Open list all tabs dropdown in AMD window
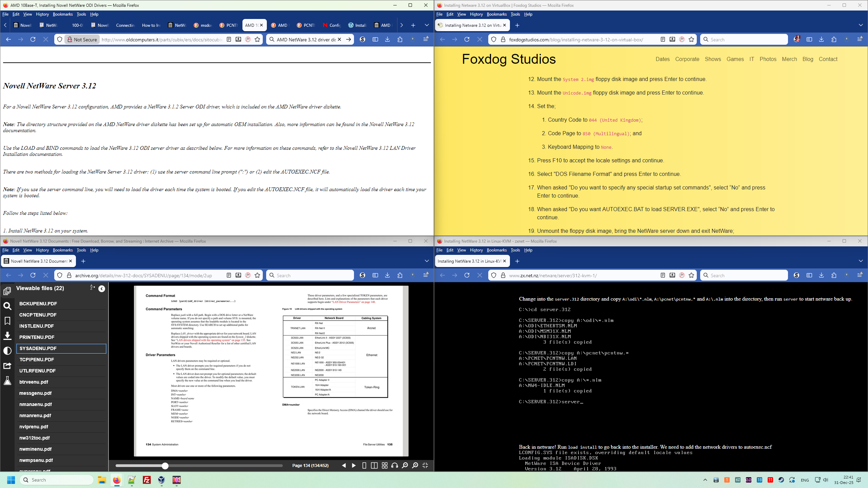The height and width of the screenshot is (488, 868). tap(427, 25)
